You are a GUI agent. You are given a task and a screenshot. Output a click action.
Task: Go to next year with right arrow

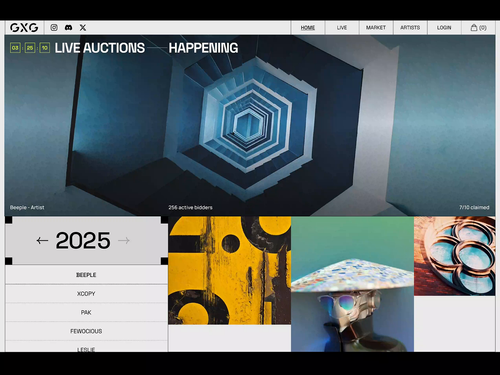[124, 240]
